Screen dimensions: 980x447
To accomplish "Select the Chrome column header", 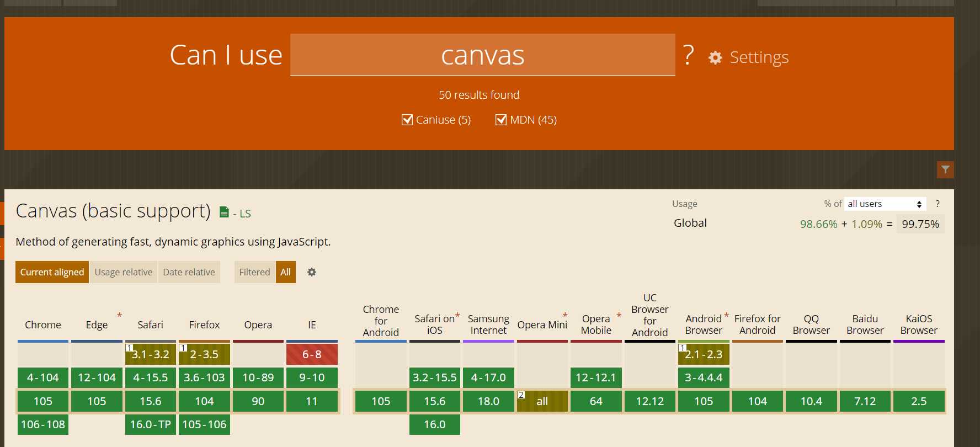I will pos(43,324).
